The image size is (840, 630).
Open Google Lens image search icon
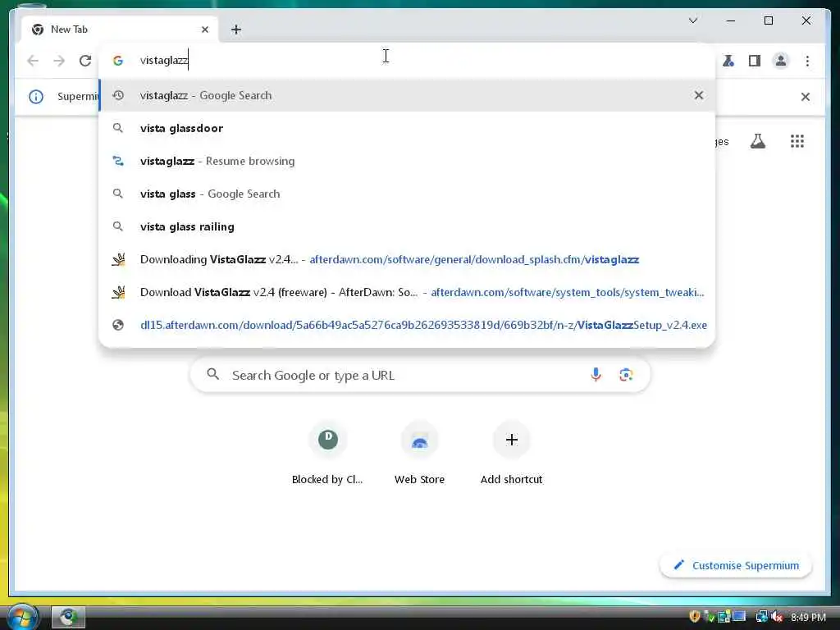coord(626,375)
